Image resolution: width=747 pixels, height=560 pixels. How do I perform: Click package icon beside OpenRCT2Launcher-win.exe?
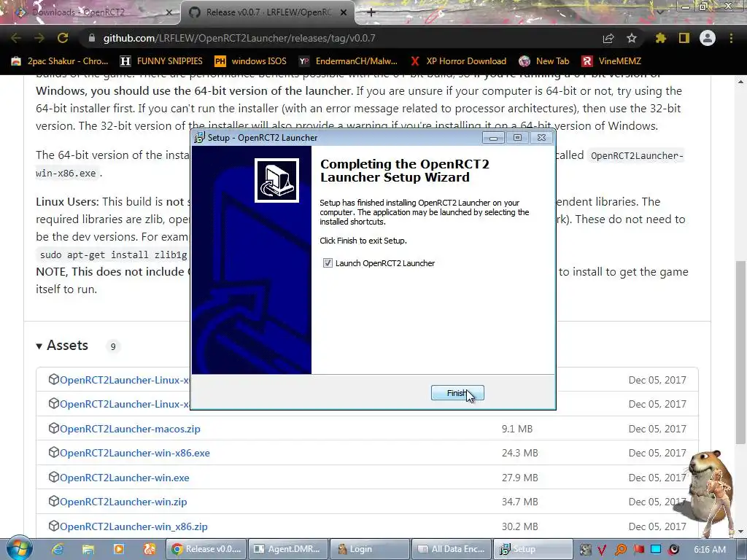click(53, 477)
